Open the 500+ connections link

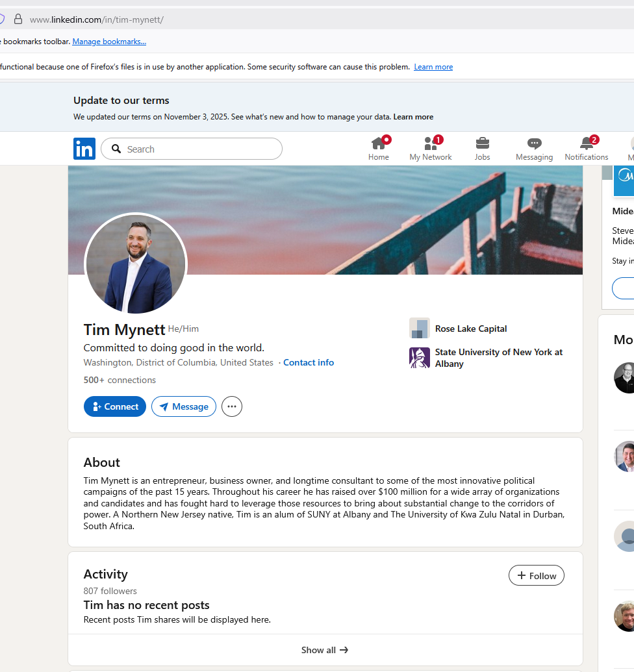(x=120, y=380)
